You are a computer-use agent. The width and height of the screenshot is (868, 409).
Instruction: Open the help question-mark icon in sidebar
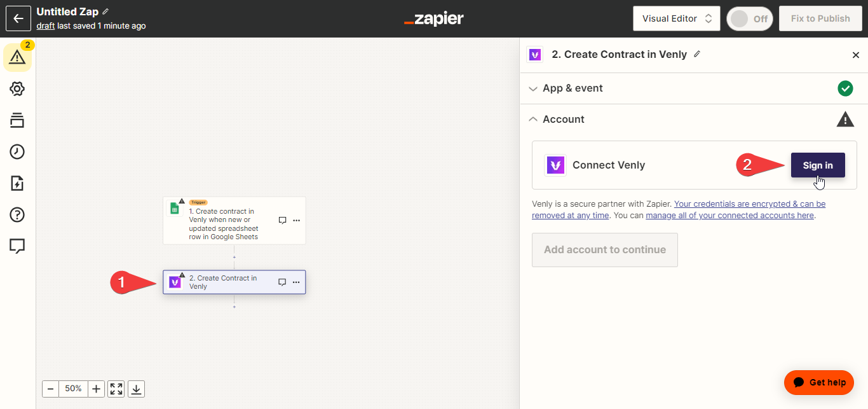pos(17,214)
